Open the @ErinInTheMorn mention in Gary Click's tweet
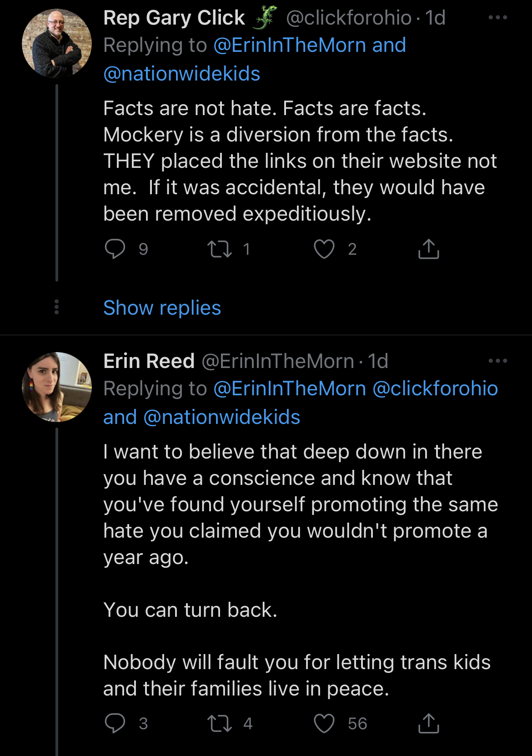 pyautogui.click(x=290, y=45)
